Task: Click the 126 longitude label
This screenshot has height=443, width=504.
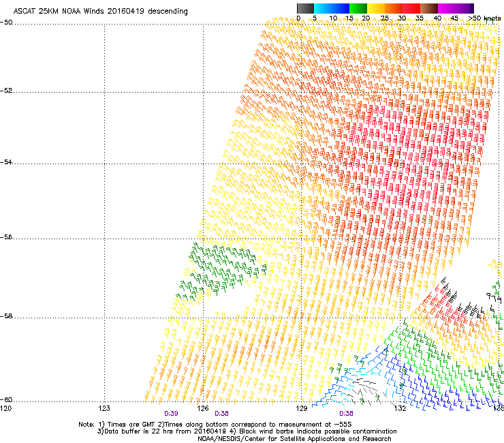Action: 203,408
